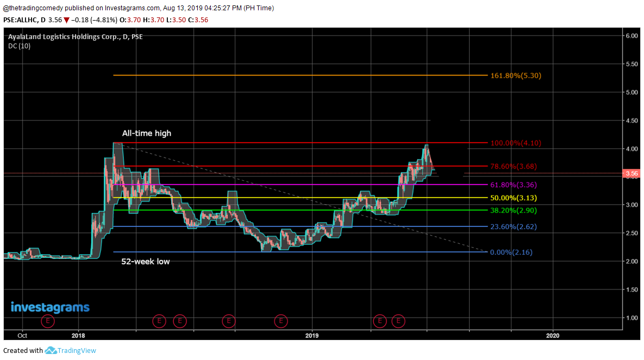Click the @thetradingcomedy author handle
This screenshot has height=360, width=644.
pos(33,8)
